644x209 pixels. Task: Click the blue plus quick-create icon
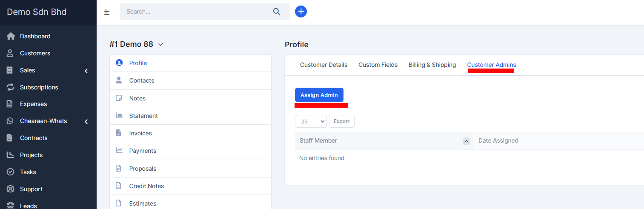(301, 11)
